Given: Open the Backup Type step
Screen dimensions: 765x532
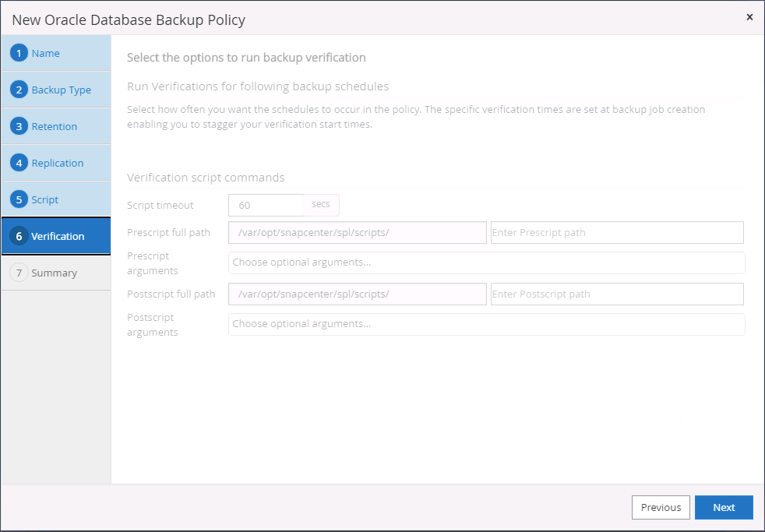Looking at the screenshot, I should point(62,90).
